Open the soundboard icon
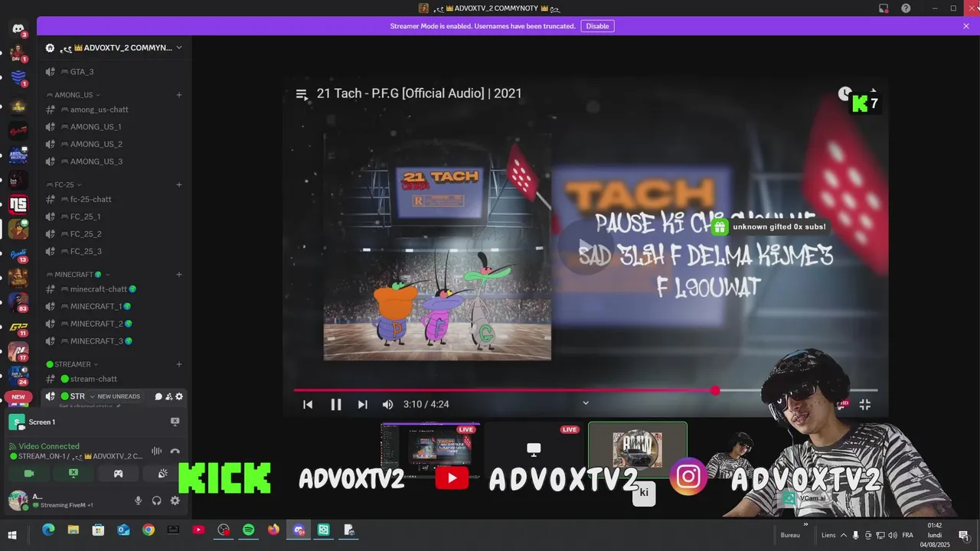Image resolution: width=980 pixels, height=551 pixels. tap(162, 474)
